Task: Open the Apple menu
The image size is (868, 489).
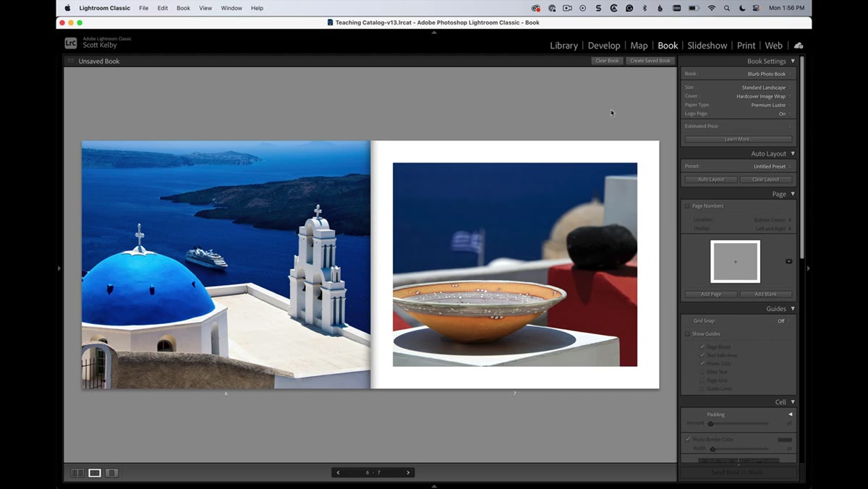Action: (67, 8)
